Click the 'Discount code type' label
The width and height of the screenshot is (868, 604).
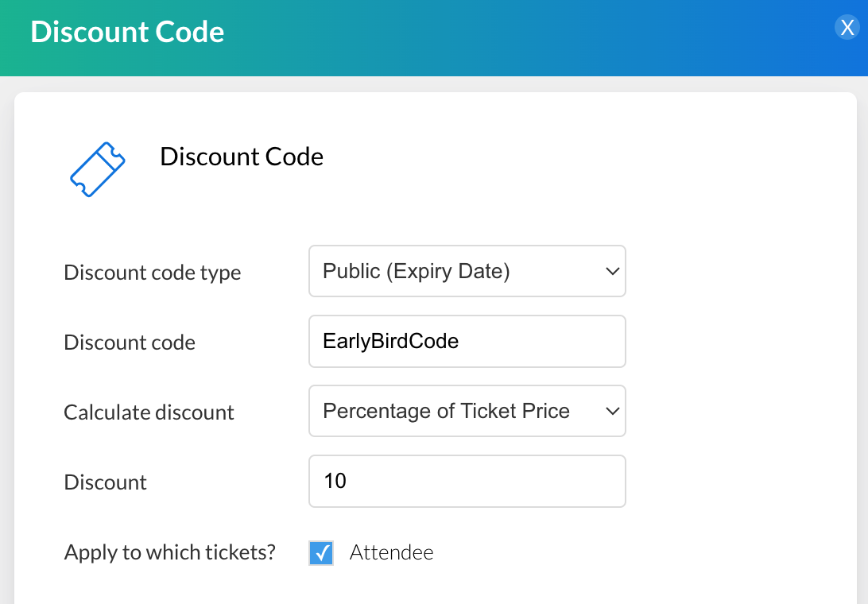click(152, 273)
